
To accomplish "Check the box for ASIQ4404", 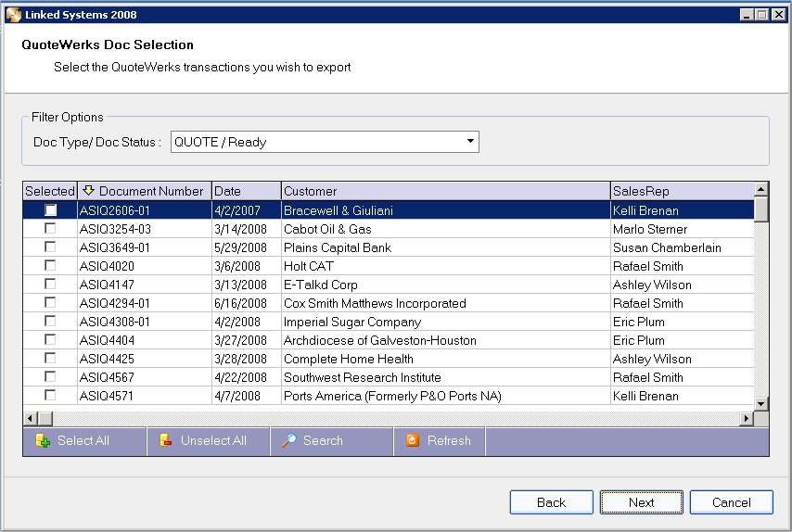I will point(50,339).
